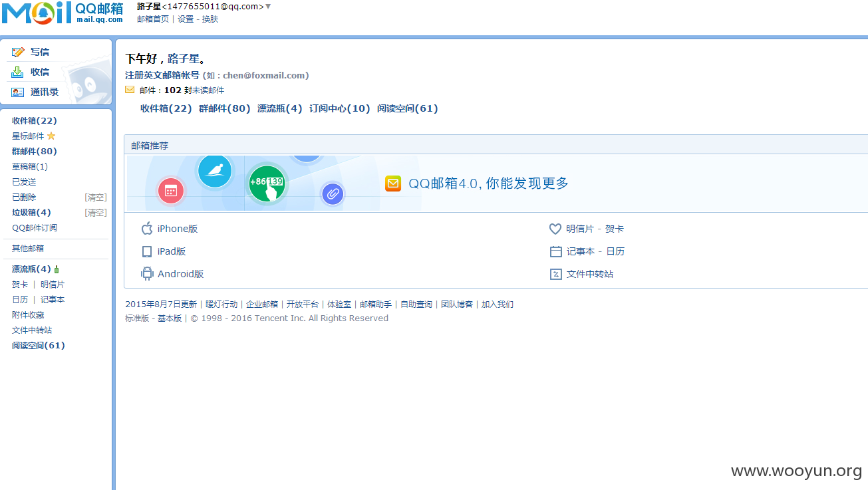Click the 收信 download arrow icon

pos(17,72)
